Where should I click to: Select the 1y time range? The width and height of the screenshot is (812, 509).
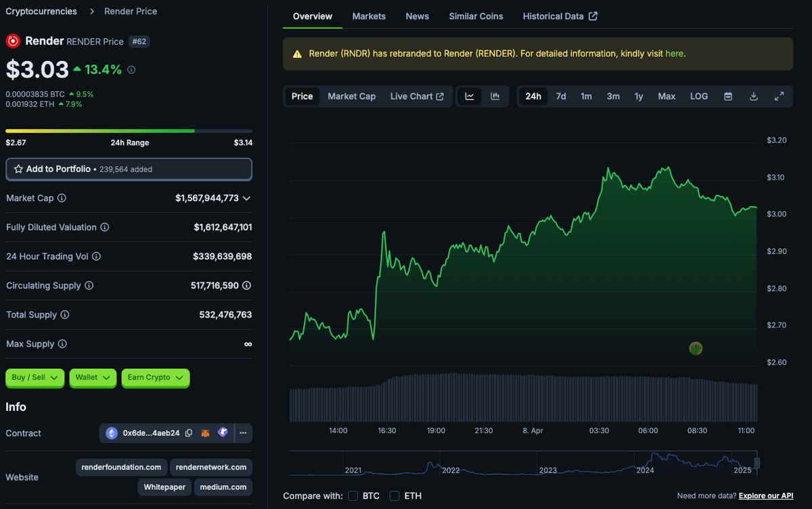(x=639, y=96)
